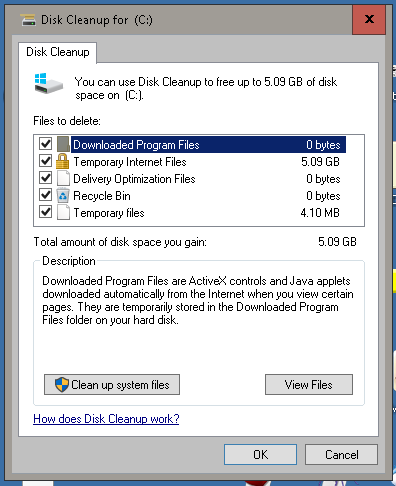Click the Files to delete label

(67, 121)
